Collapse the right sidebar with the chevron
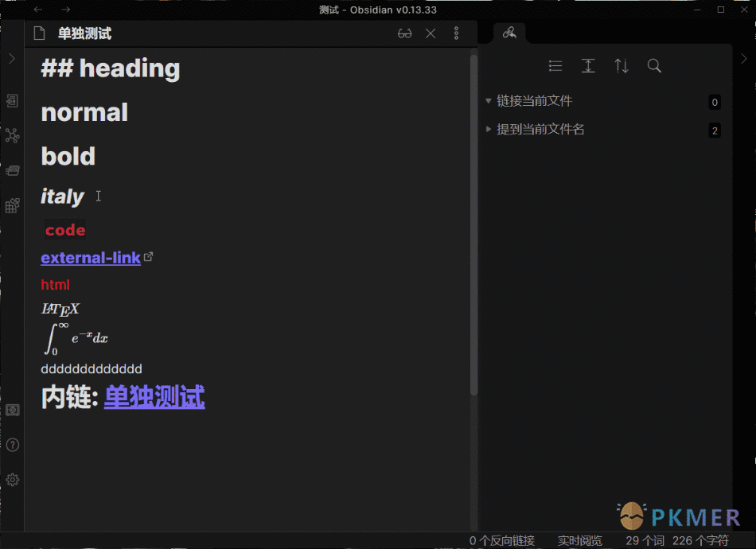 [744, 59]
